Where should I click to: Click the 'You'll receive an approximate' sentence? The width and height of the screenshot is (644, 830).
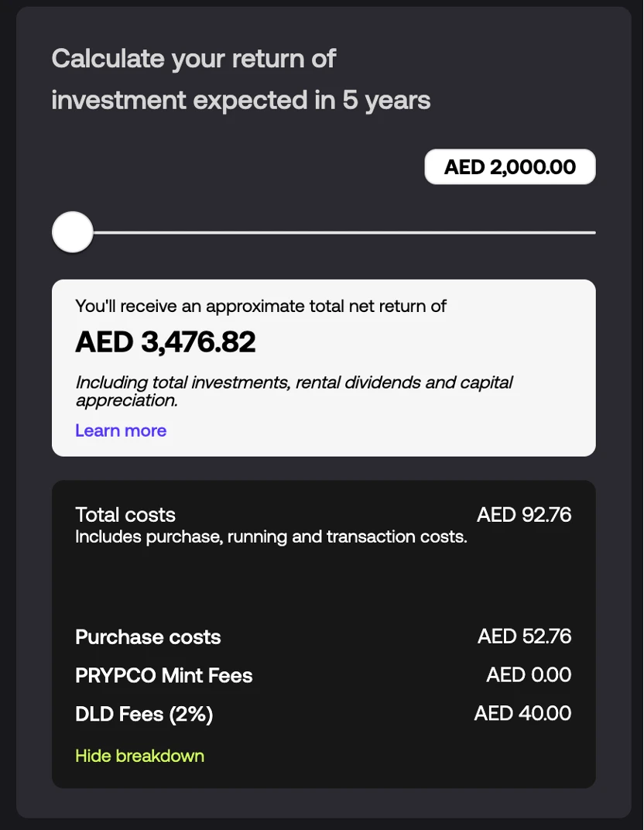261,306
